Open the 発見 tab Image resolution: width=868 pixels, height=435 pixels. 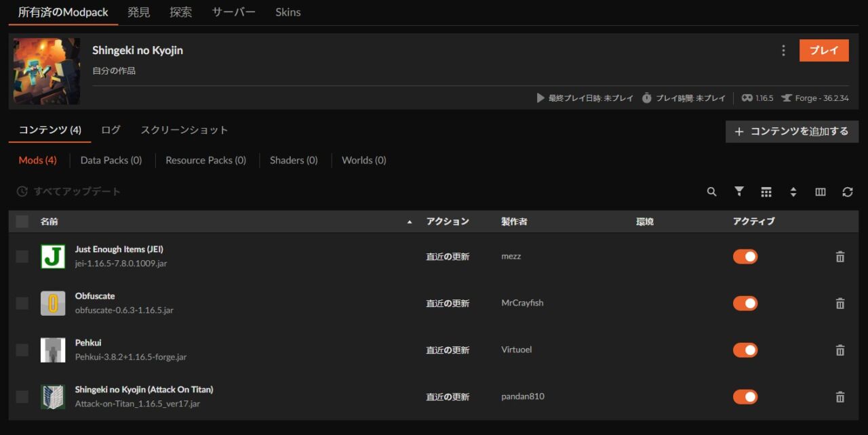[139, 12]
